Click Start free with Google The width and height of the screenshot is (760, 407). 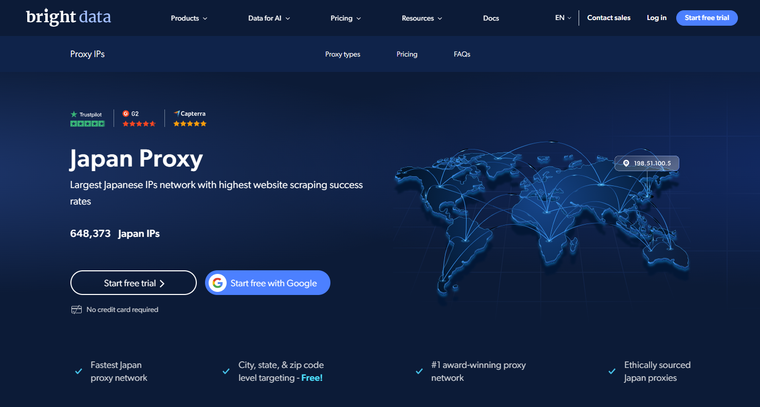[x=268, y=283]
